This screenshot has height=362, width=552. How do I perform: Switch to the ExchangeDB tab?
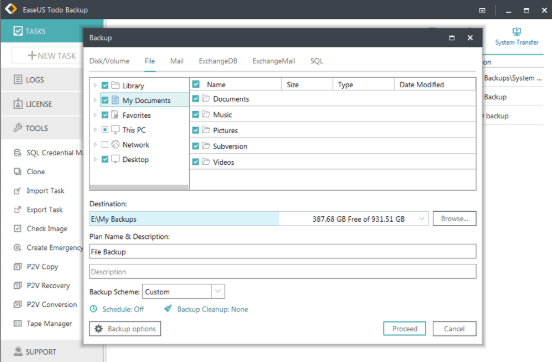(x=218, y=61)
